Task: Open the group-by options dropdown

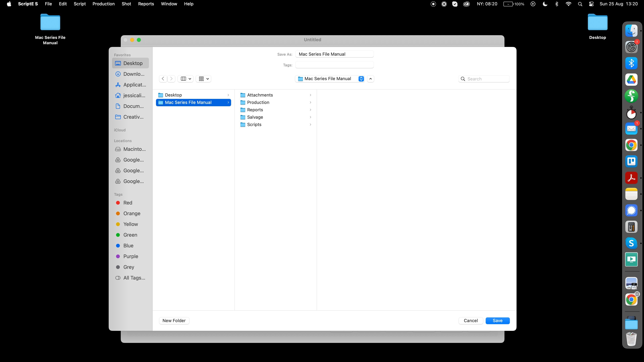Action: click(x=203, y=79)
